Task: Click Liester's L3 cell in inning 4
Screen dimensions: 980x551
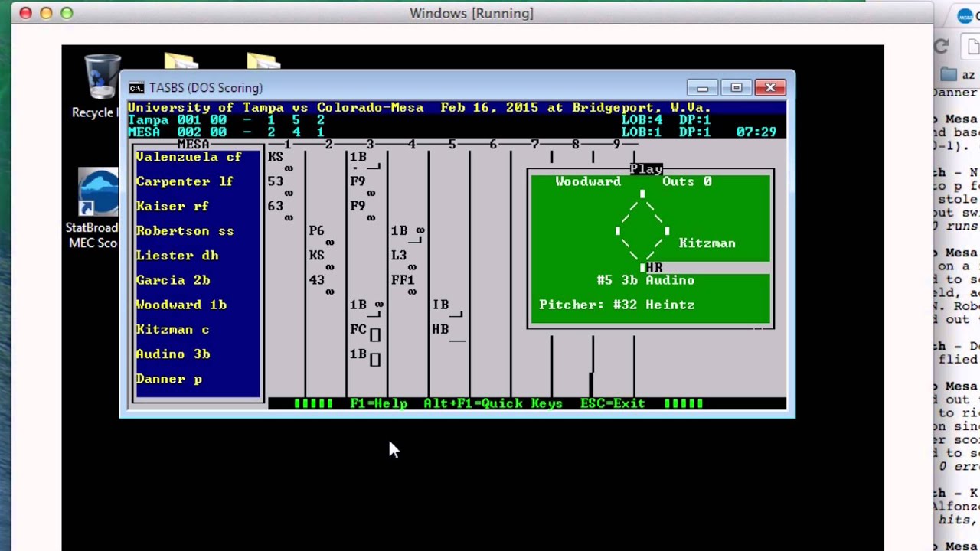Action: coord(399,255)
